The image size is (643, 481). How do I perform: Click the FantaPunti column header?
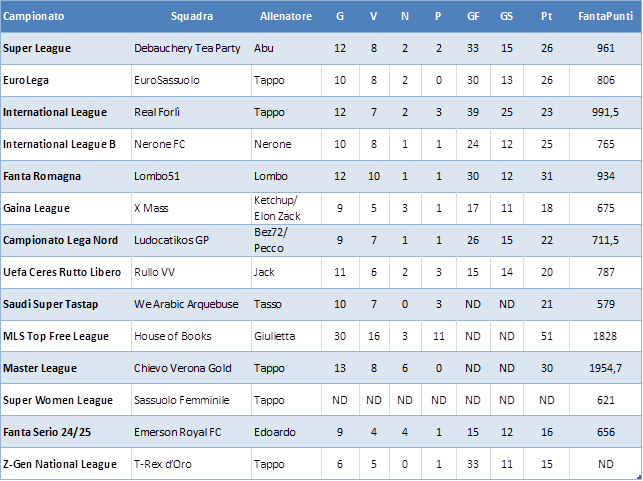coord(605,16)
